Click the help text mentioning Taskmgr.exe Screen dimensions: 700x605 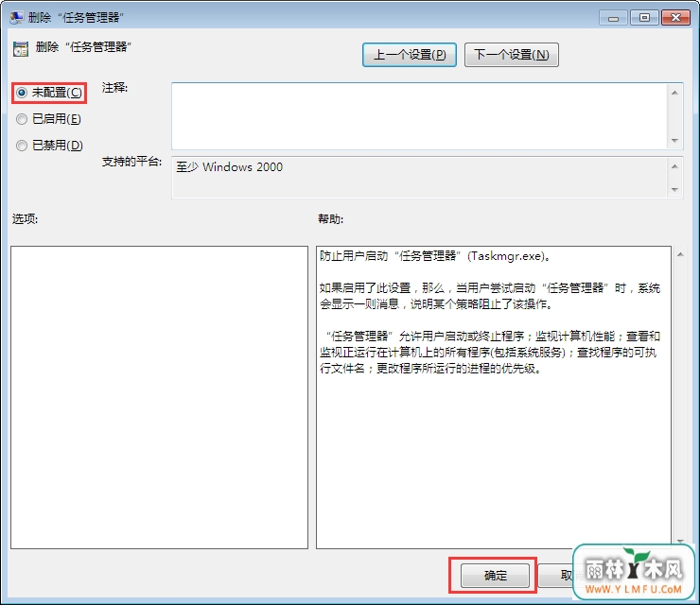[435, 256]
